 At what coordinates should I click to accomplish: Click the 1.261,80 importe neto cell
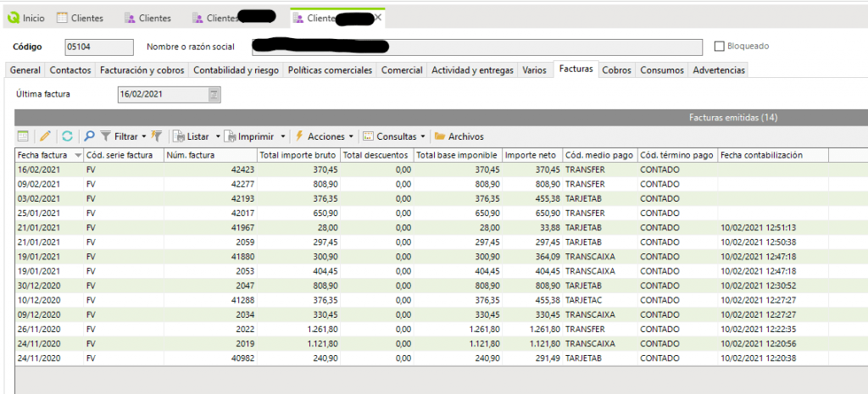(532, 329)
